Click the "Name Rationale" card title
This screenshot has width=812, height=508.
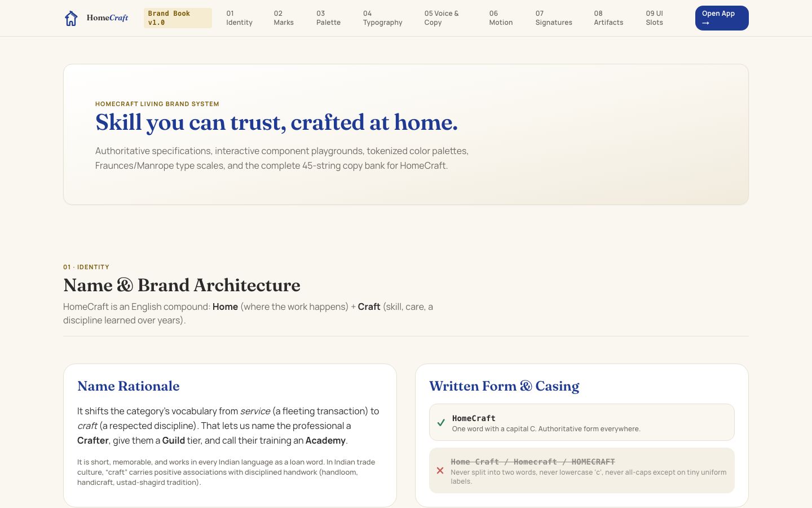coord(129,386)
